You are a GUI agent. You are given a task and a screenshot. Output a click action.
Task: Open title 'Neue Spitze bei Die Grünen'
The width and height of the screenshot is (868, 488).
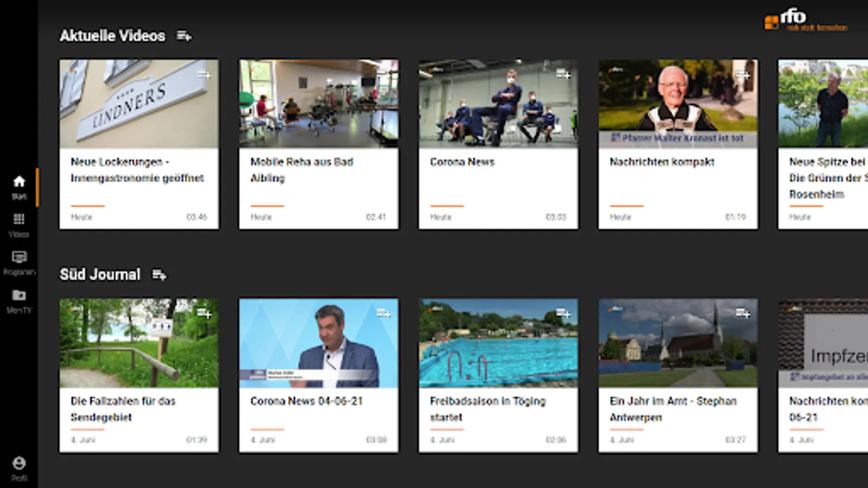point(828,178)
